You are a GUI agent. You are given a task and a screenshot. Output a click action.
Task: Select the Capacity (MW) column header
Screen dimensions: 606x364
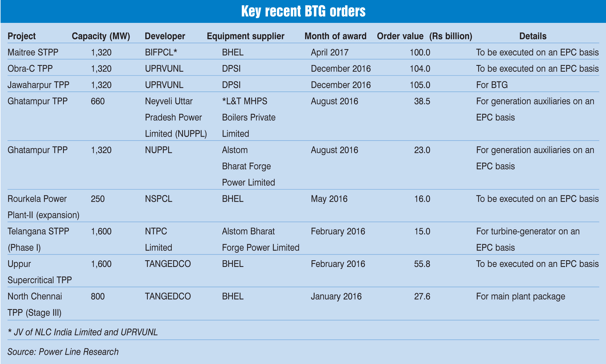click(101, 36)
